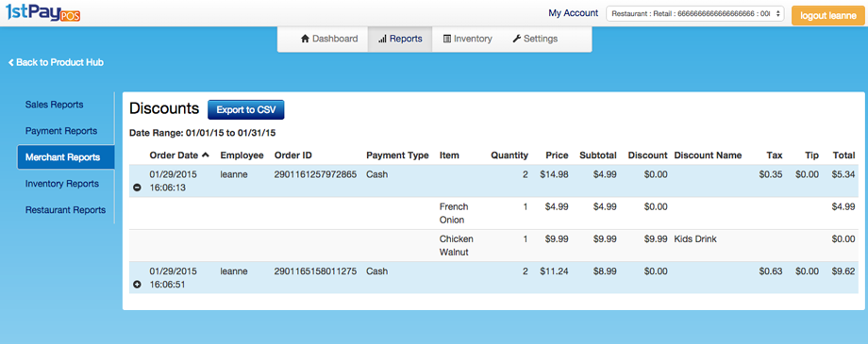Click the $0.35 tax value
This screenshot has width=868, height=344.
coord(771,174)
